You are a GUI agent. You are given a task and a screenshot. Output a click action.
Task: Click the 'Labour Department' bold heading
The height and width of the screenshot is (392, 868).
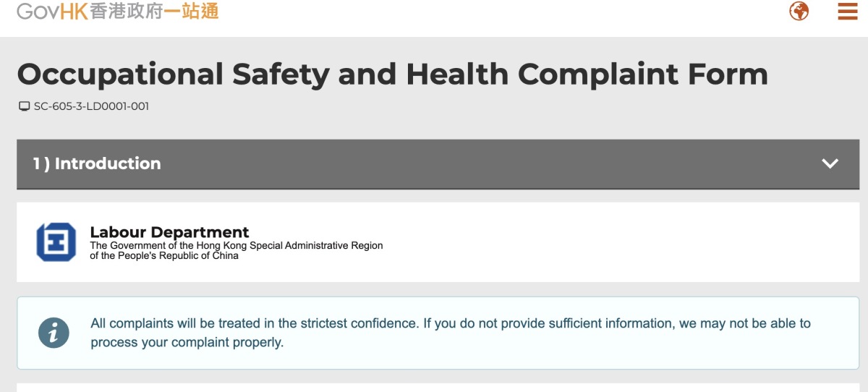click(169, 232)
